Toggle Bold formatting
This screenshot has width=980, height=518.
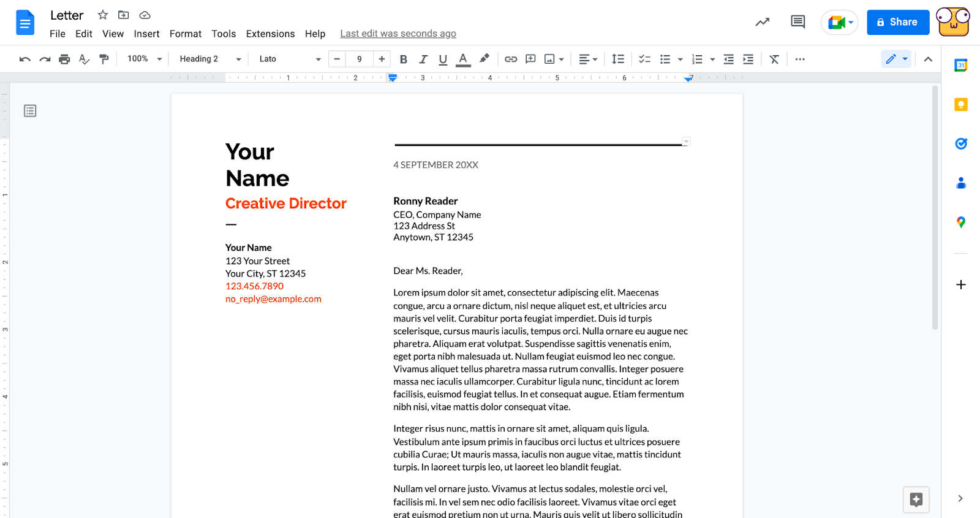click(x=403, y=59)
